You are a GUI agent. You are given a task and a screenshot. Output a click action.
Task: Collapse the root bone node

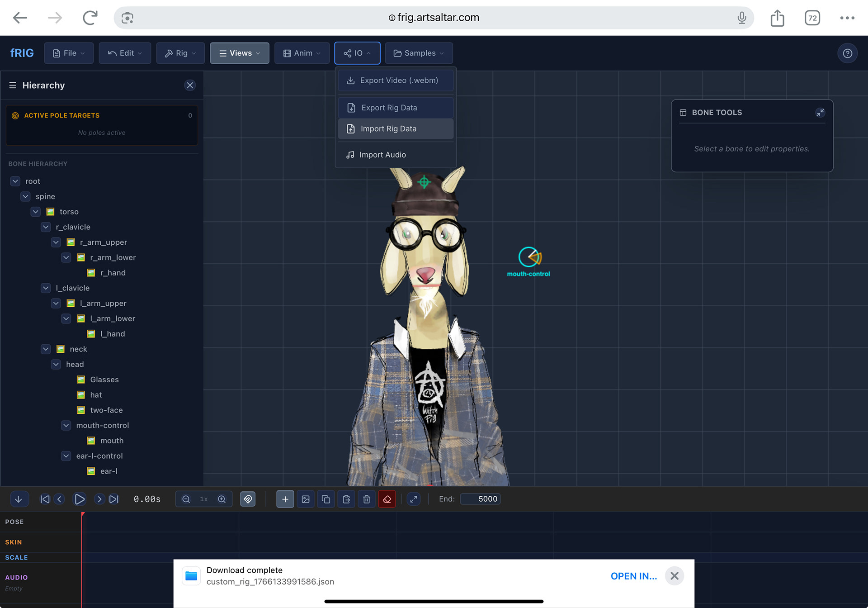(15, 181)
